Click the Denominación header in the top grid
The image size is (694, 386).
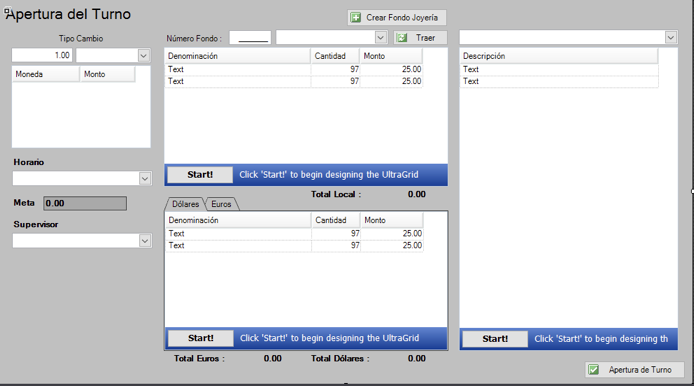pos(238,56)
